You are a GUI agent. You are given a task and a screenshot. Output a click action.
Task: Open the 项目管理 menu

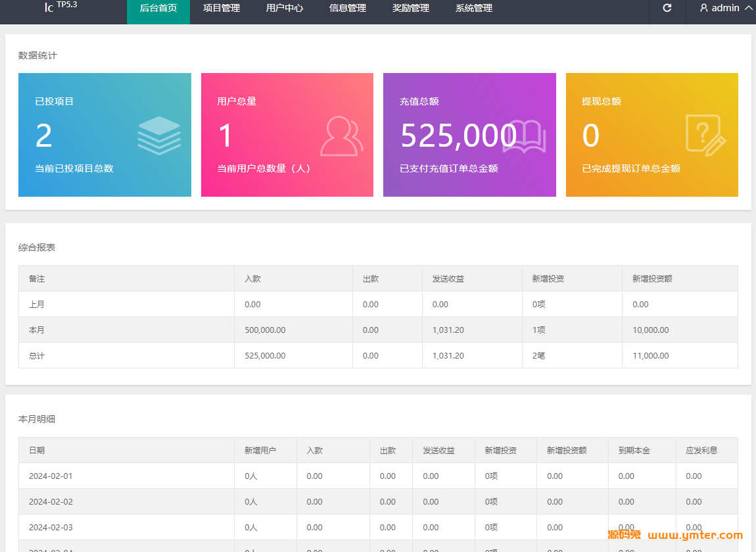tap(222, 8)
